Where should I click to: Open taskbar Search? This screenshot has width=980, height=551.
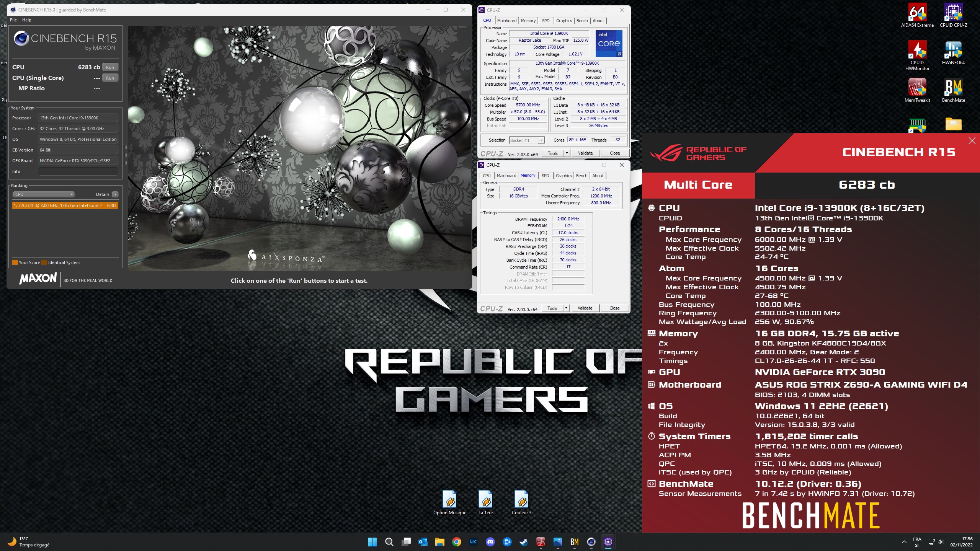(389, 542)
